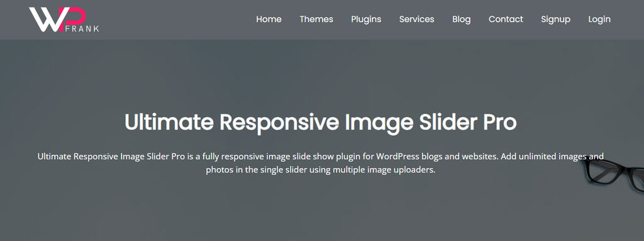
Task: Open the Plugins menu item
Action: 366,20
